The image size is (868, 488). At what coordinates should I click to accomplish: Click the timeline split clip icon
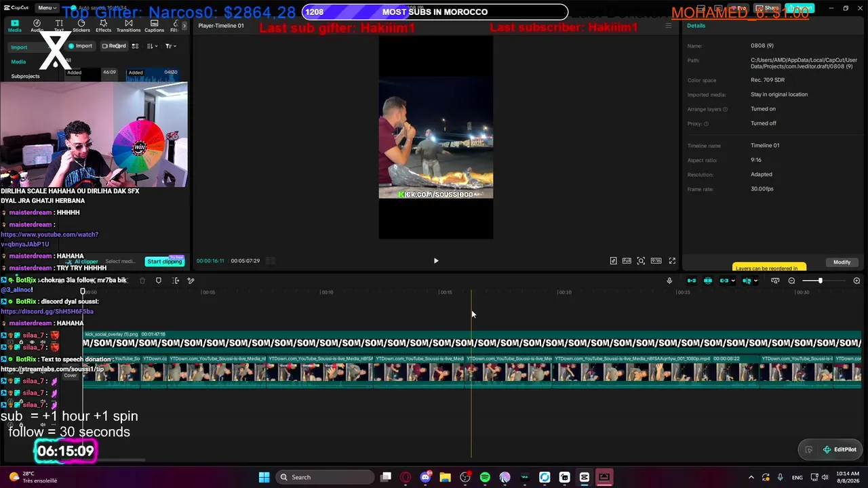(x=175, y=281)
